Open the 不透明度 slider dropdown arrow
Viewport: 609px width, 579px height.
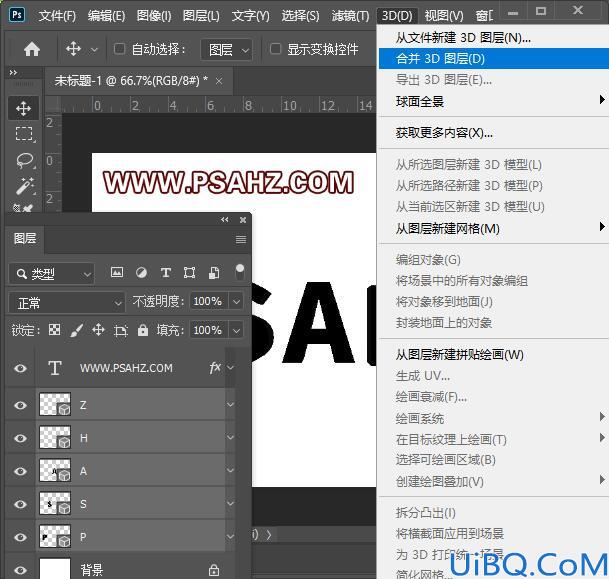[x=236, y=301]
